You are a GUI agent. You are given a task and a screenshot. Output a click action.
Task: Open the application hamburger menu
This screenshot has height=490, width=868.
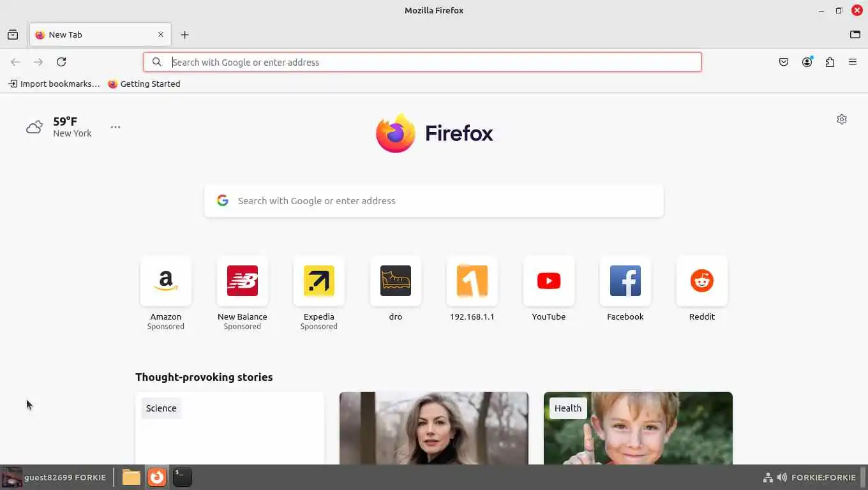tap(853, 62)
